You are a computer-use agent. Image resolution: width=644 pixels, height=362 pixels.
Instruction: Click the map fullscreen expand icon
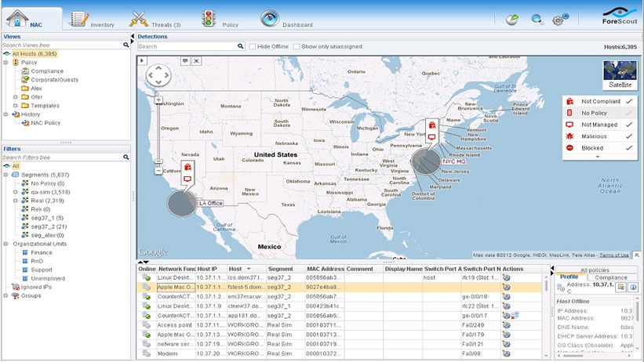196,60
